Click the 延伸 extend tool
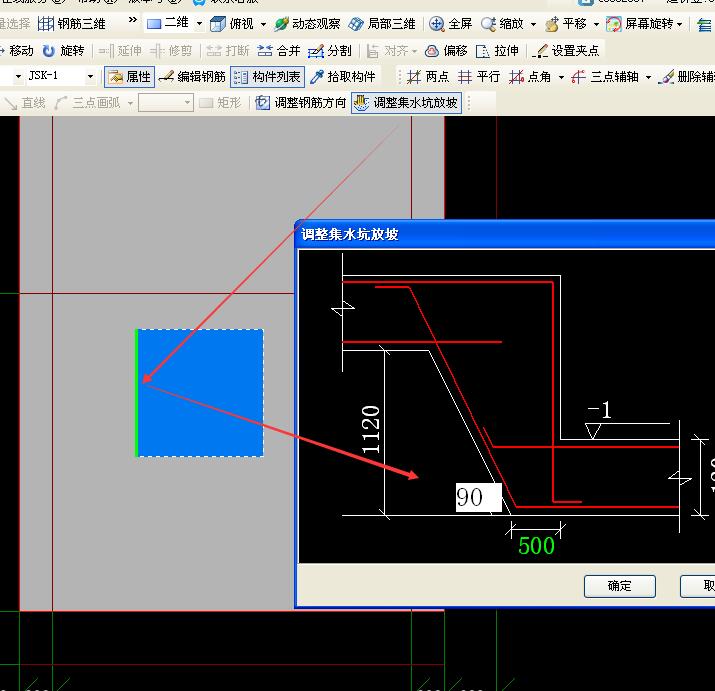The image size is (715, 691). (x=120, y=51)
